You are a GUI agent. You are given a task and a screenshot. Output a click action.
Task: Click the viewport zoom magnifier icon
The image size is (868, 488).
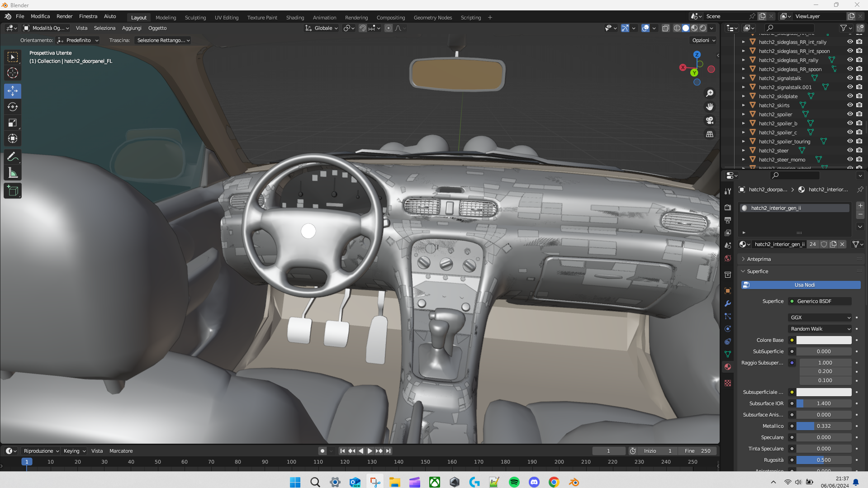click(710, 93)
